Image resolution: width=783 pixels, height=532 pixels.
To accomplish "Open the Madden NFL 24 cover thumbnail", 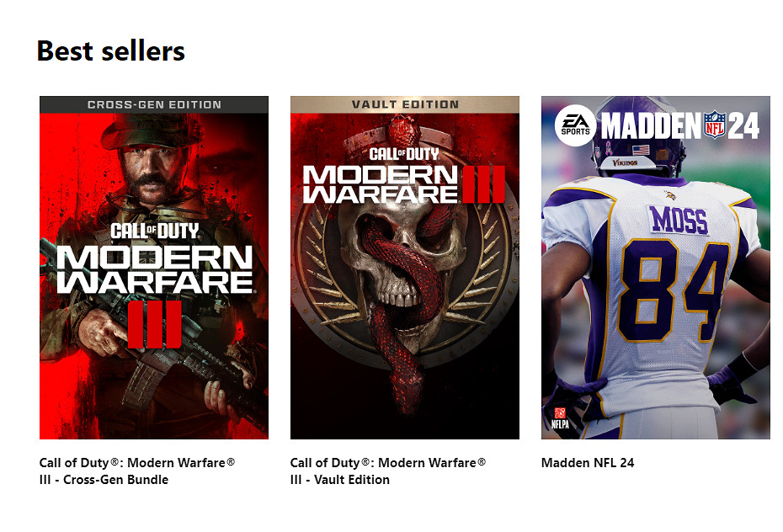I will pos(656,268).
